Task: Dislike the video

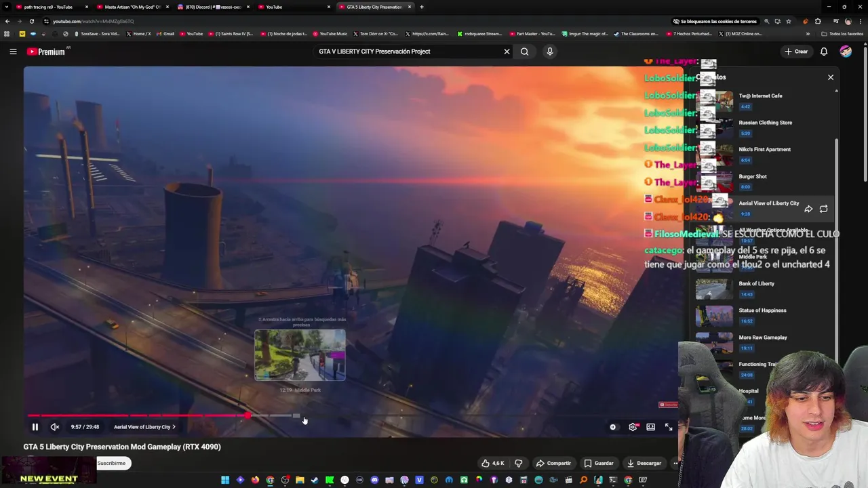Action: (519, 463)
